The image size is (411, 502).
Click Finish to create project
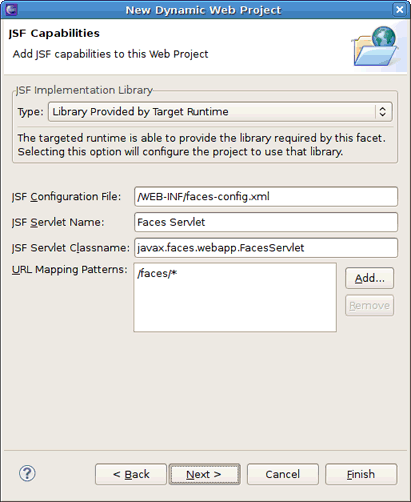click(361, 474)
